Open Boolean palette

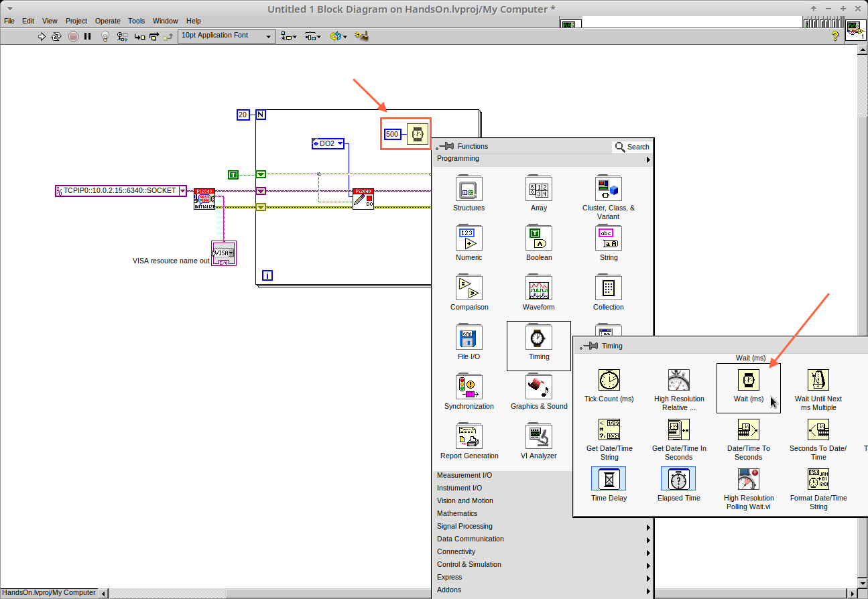[539, 243]
